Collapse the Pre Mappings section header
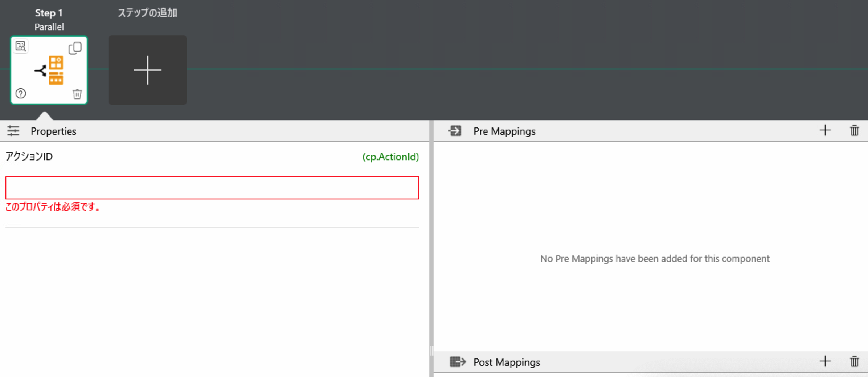Screen dimensions: 868x377 coord(504,131)
